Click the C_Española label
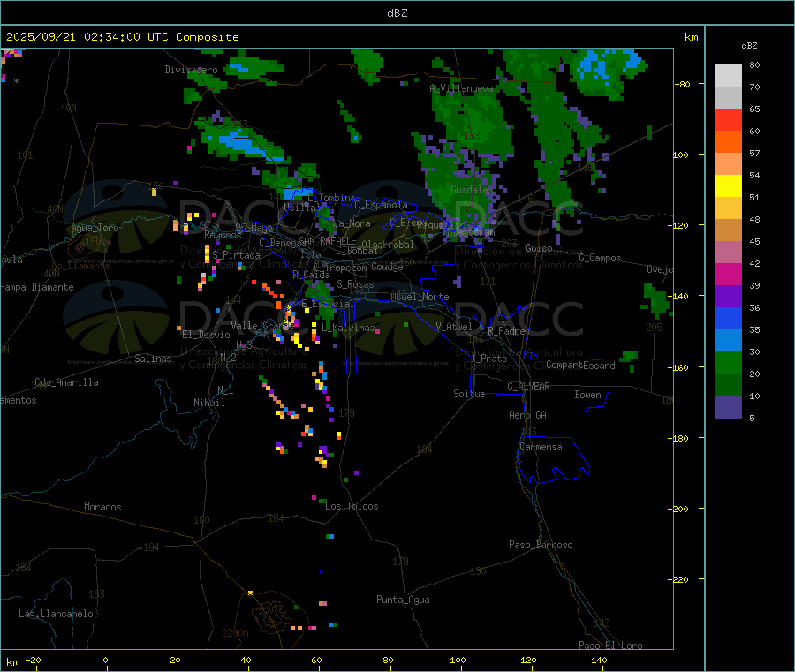This screenshot has height=672, width=795. pos(381,205)
